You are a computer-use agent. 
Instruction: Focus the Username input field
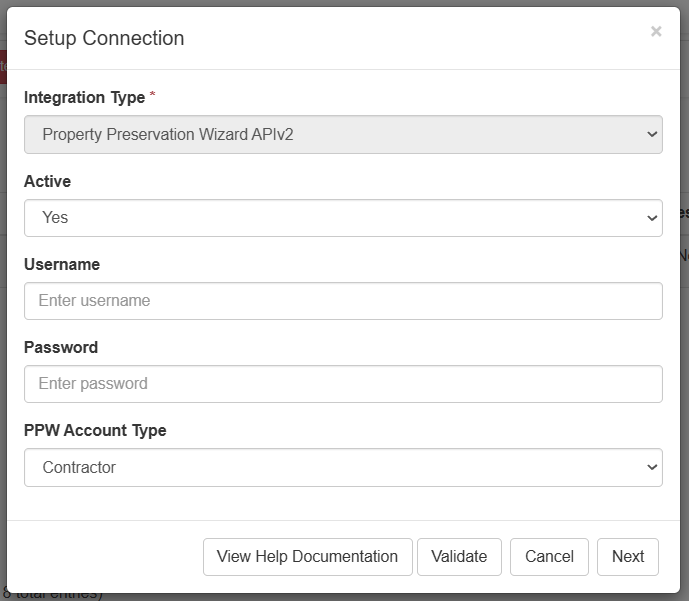pos(343,301)
